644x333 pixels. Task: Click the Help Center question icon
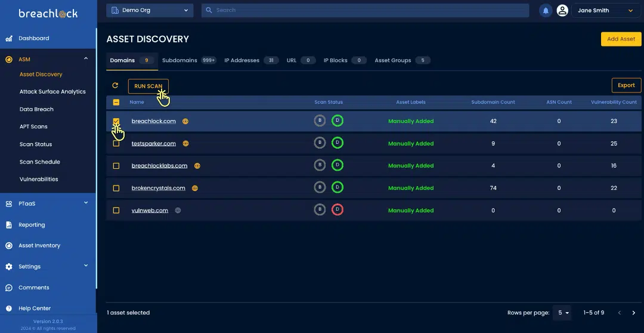coord(8,309)
